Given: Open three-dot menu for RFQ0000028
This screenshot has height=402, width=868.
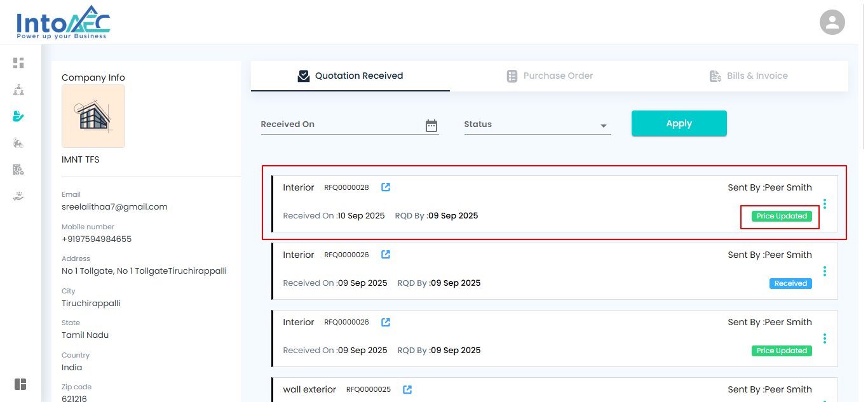Looking at the screenshot, I should pos(825,204).
